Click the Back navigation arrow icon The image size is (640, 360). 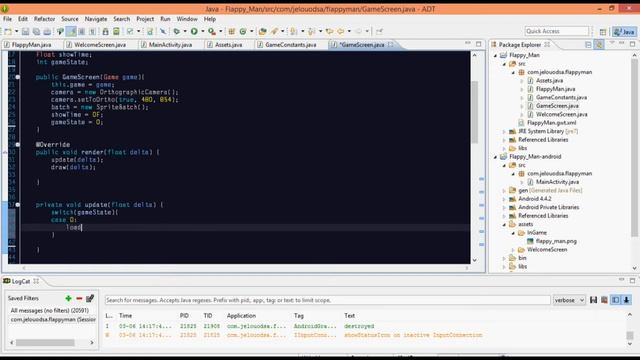point(340,31)
